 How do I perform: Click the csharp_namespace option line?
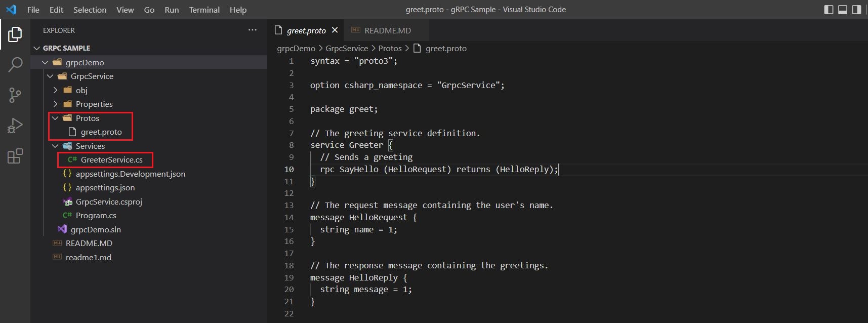(407, 85)
